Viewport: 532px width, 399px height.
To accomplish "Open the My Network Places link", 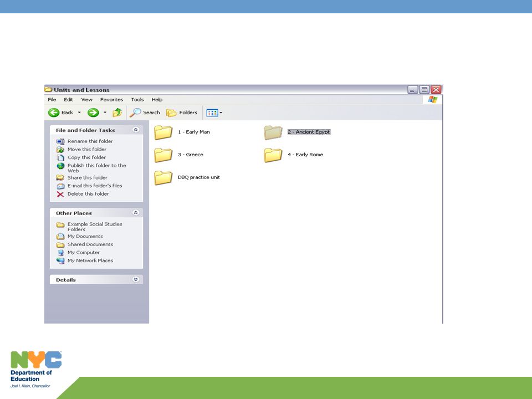I will [x=90, y=260].
